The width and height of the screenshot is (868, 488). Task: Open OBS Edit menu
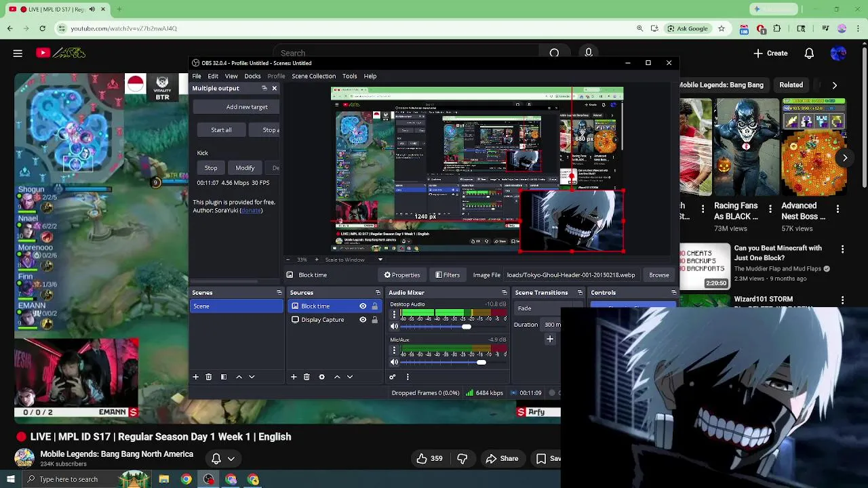click(x=213, y=76)
